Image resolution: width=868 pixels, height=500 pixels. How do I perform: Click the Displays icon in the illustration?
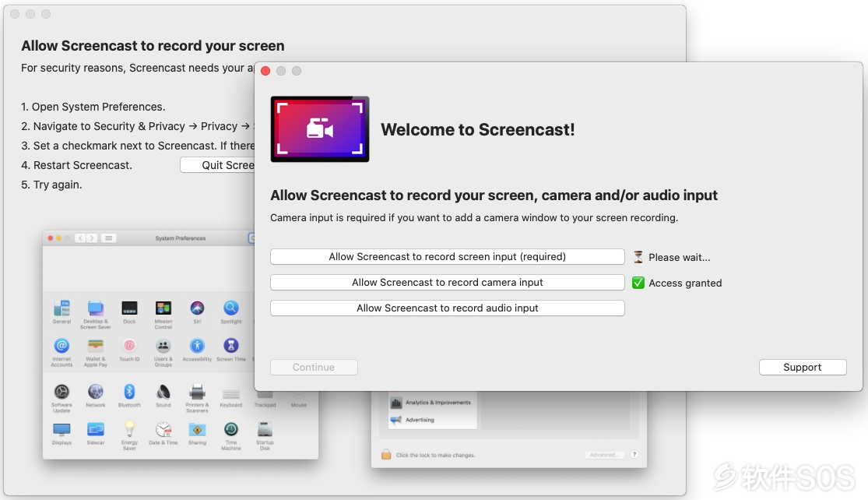point(61,430)
